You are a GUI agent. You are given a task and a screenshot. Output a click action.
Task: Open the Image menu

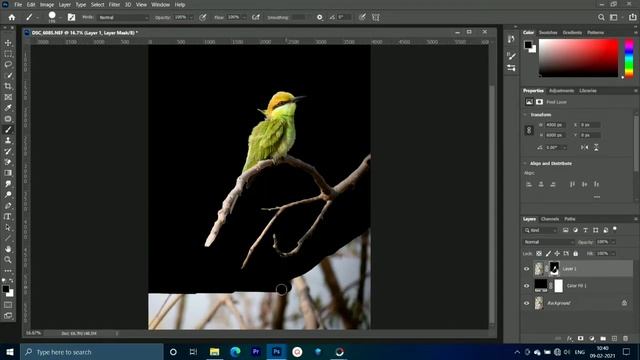47,4
